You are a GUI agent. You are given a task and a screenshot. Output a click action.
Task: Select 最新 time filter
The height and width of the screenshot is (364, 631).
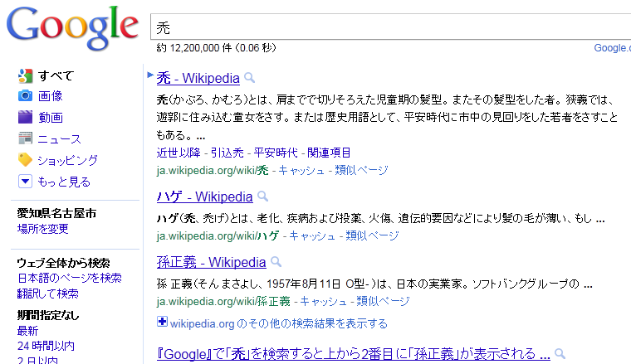coord(27,331)
